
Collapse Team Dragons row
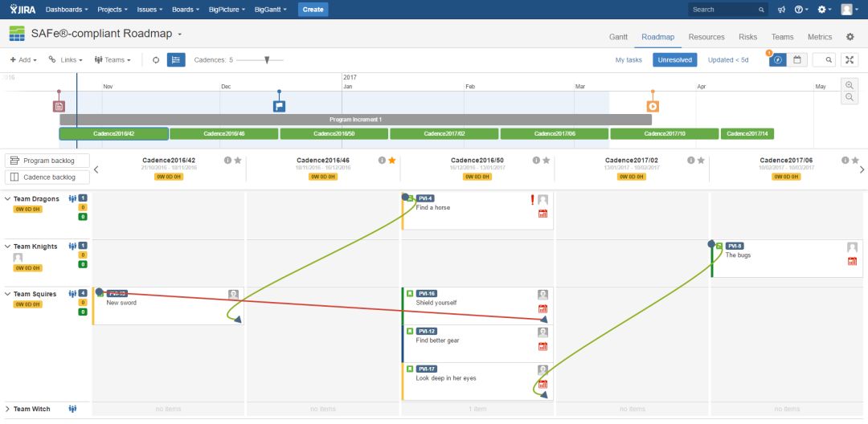pos(7,198)
